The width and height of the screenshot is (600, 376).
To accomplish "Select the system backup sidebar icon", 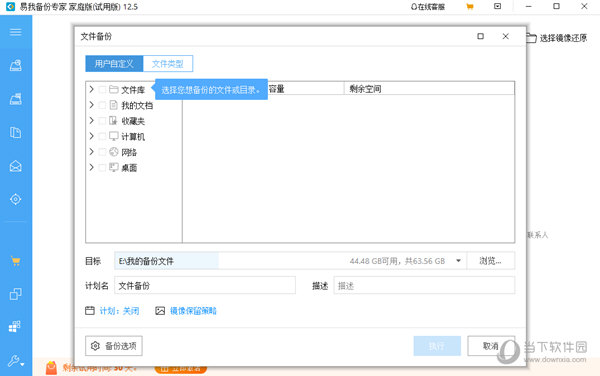I will tap(16, 99).
